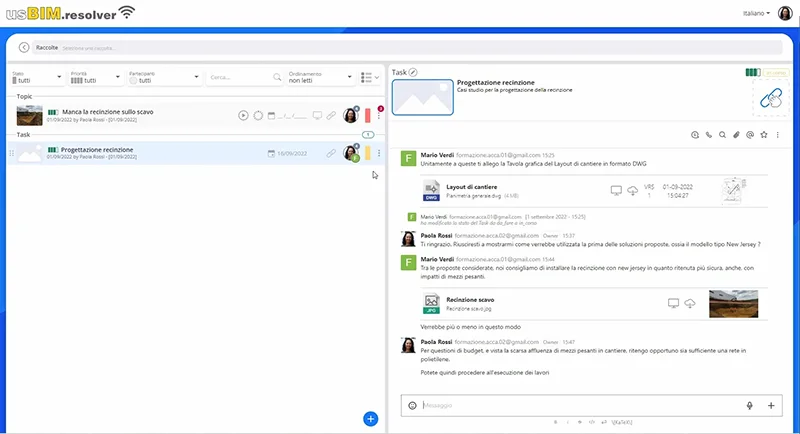Click the usBIM.resolver logo

[70, 13]
